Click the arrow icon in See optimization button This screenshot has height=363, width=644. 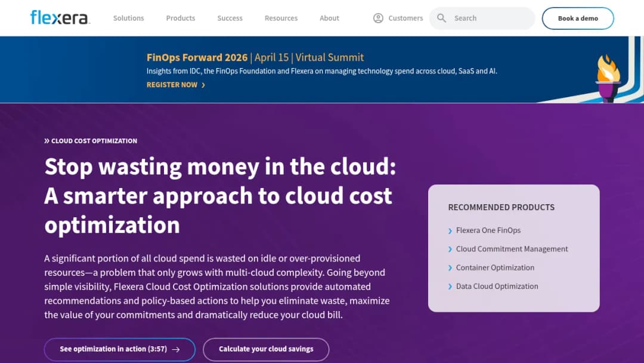pyautogui.click(x=176, y=349)
